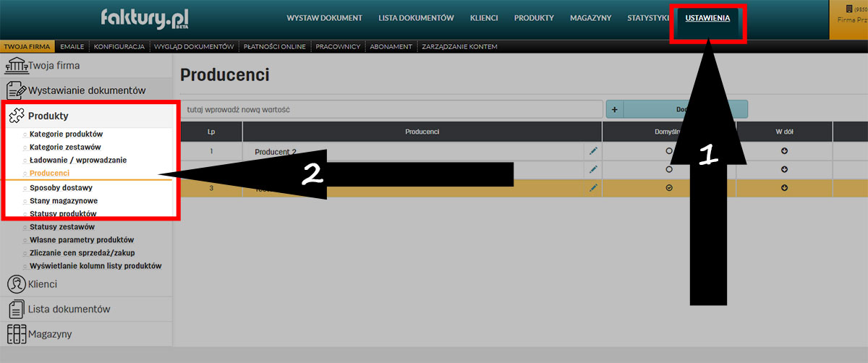Switch to KONFIGURACJA sub-tab
The image size is (868, 363).
(x=119, y=47)
